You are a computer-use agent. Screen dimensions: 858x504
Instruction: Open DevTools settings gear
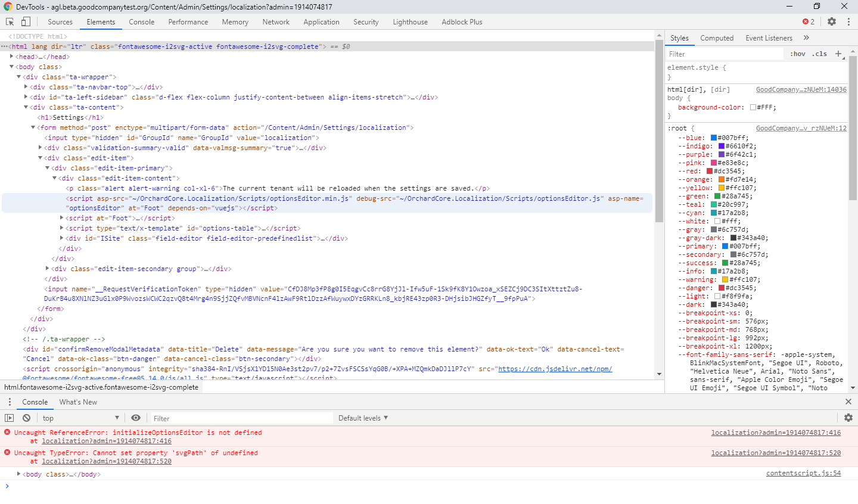832,21
